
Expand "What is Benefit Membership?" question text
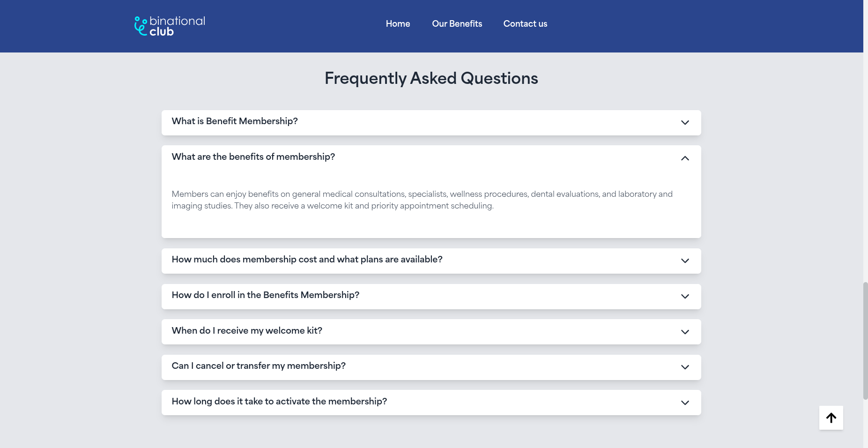(235, 121)
